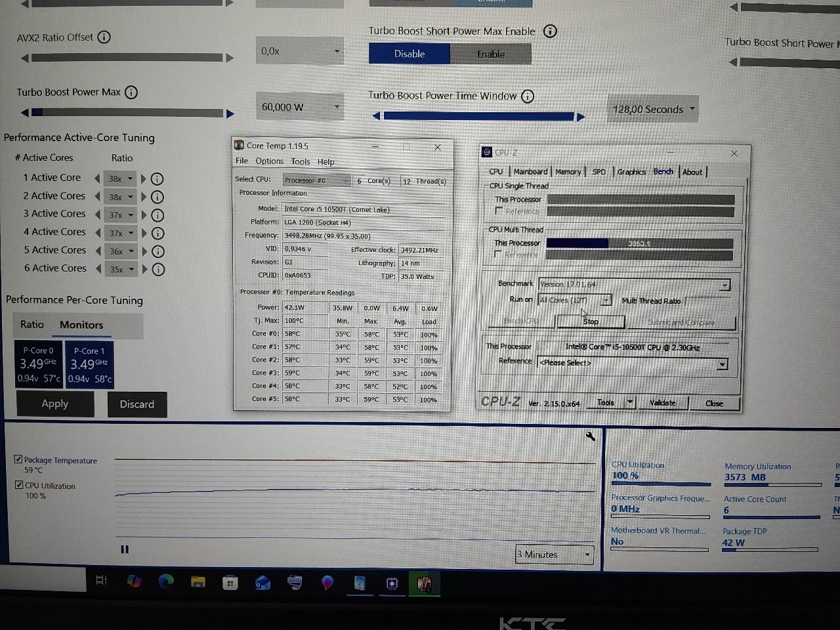Viewport: 840px width, 630px height.
Task: Open the Tools menu in Core Temp
Action: tap(301, 161)
